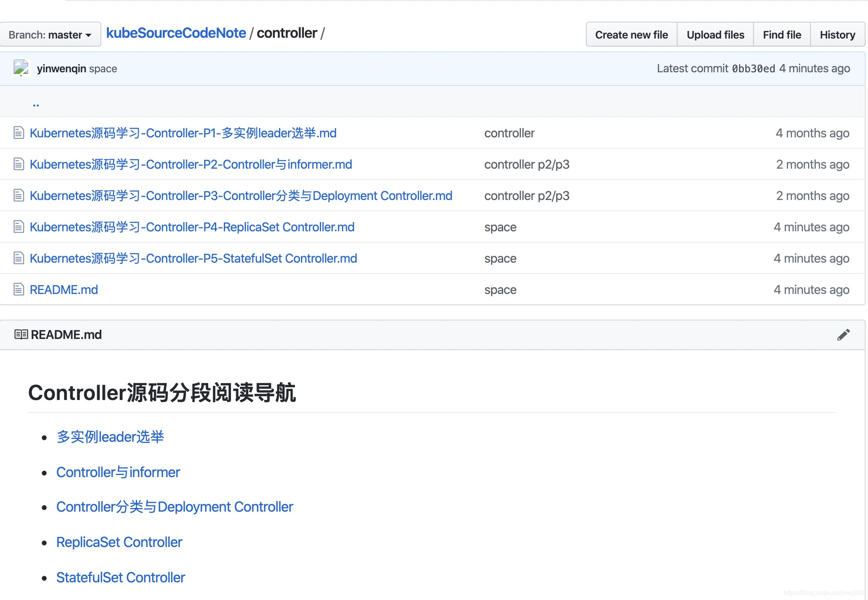Open kubeSourceCodeNote repository breadcrumb link
The width and height of the screenshot is (868, 600).
(176, 33)
